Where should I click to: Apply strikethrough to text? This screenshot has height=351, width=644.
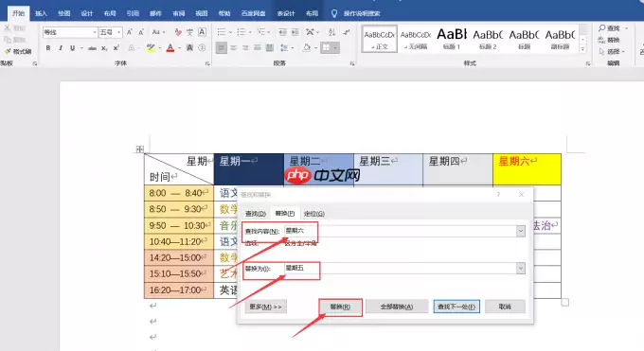click(92, 48)
